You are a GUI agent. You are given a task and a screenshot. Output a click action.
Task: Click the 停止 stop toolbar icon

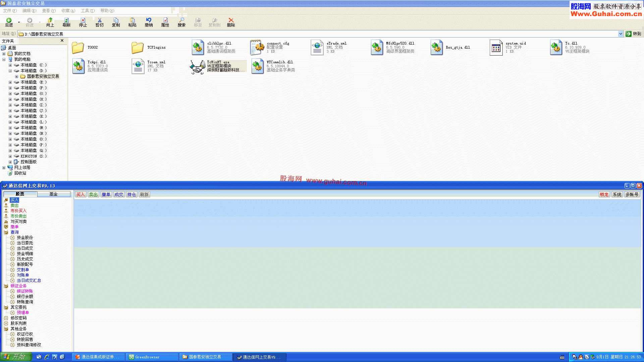83,22
